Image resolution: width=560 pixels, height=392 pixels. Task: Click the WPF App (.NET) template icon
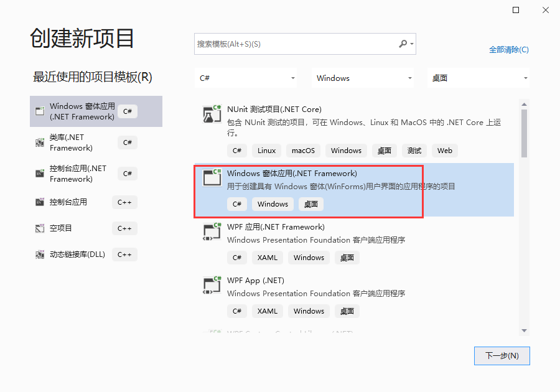pyautogui.click(x=212, y=286)
